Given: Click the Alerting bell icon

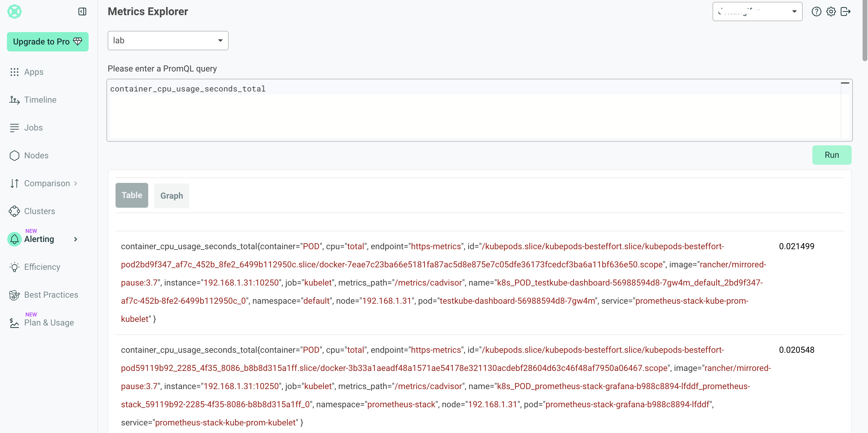Looking at the screenshot, I should pyautogui.click(x=15, y=239).
